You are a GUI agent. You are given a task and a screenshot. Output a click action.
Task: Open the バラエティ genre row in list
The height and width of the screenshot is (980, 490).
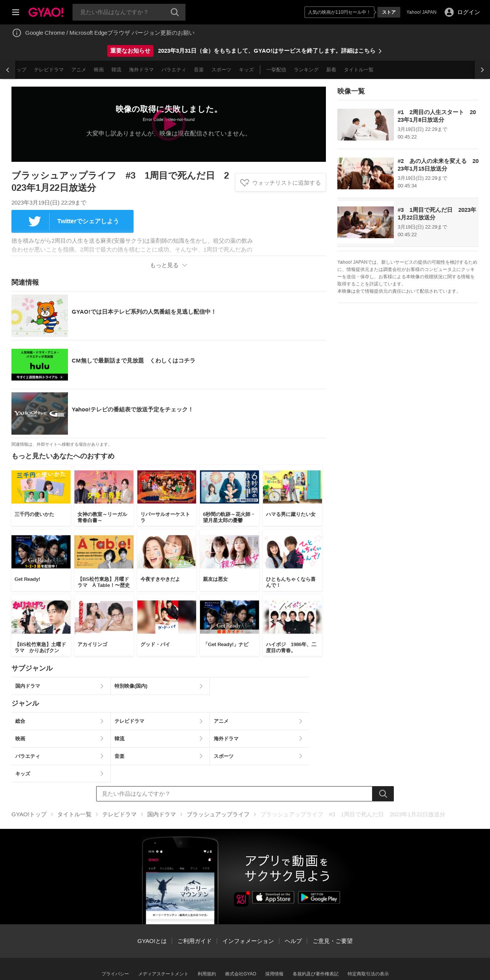(61, 756)
